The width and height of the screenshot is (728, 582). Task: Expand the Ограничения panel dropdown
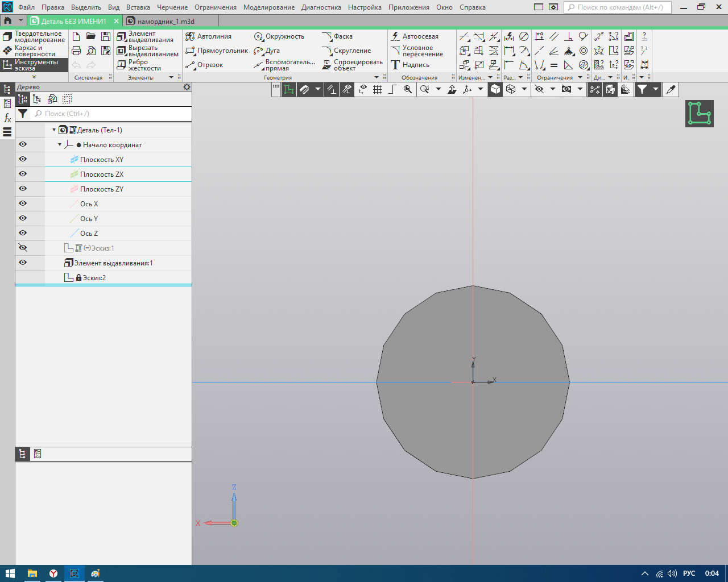(x=580, y=77)
